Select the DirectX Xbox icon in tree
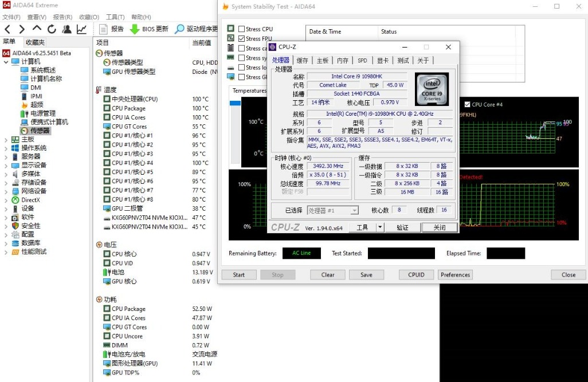 coord(15,200)
